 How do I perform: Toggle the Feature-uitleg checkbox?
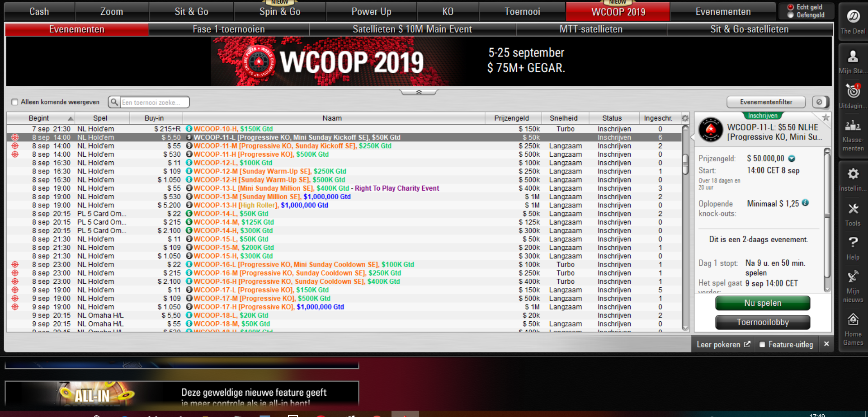coord(762,344)
